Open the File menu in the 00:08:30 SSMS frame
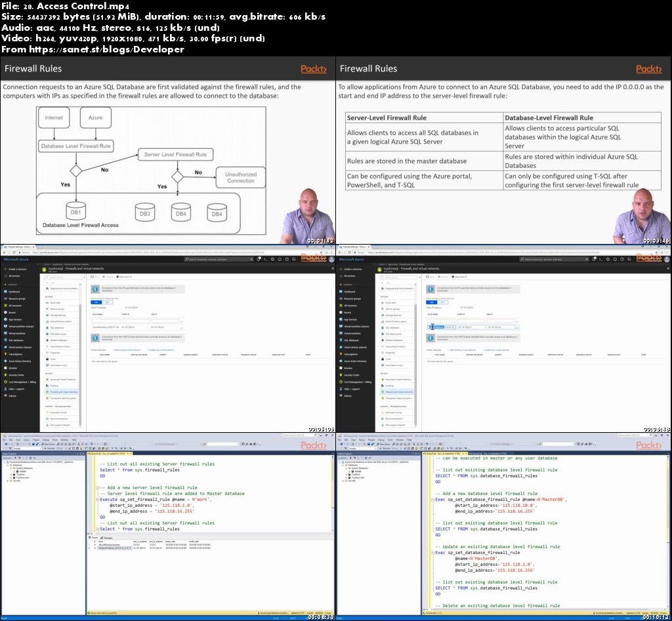Image resolution: width=672 pixels, height=621 pixels. click(5, 440)
